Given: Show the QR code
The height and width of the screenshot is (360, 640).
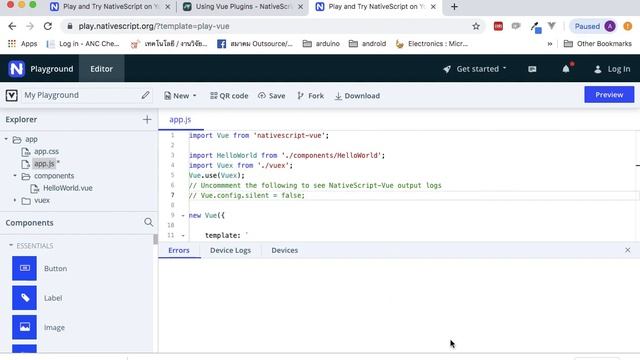Looking at the screenshot, I should click(x=229, y=96).
